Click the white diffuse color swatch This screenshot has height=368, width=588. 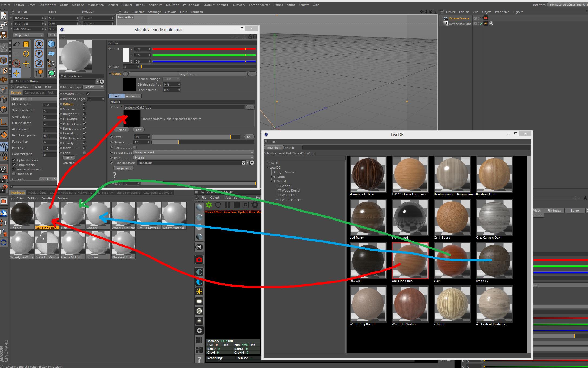click(x=126, y=55)
